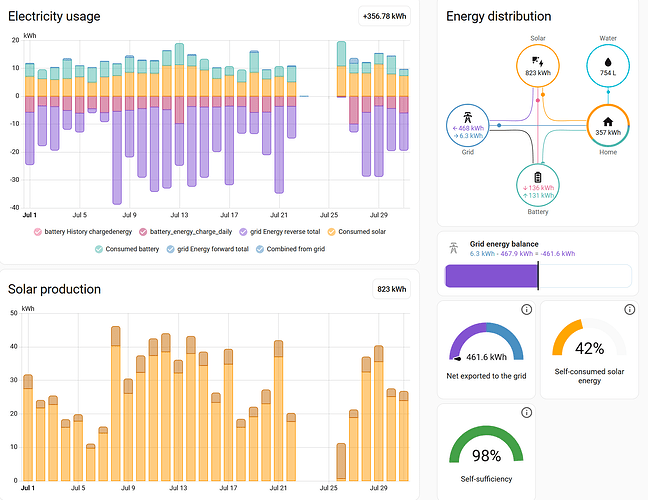The image size is (648, 500).
Task: Click the 98% gauge value
Action: (x=486, y=456)
